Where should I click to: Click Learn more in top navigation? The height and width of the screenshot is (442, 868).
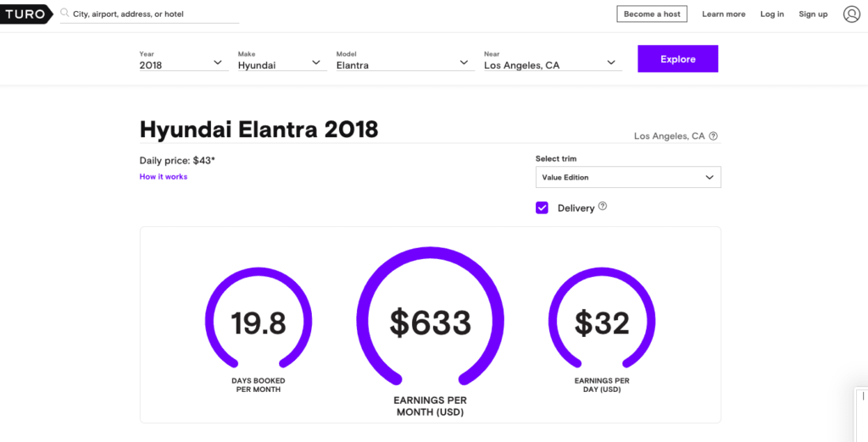click(x=724, y=14)
